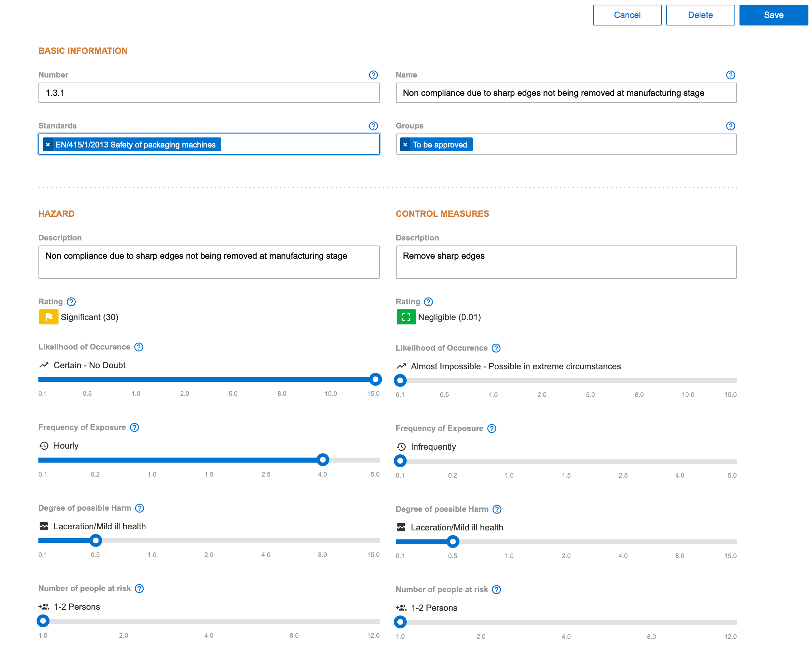The width and height of the screenshot is (812, 651).
Task: Open help for Hazard Likelihood of Occurence
Action: click(139, 347)
